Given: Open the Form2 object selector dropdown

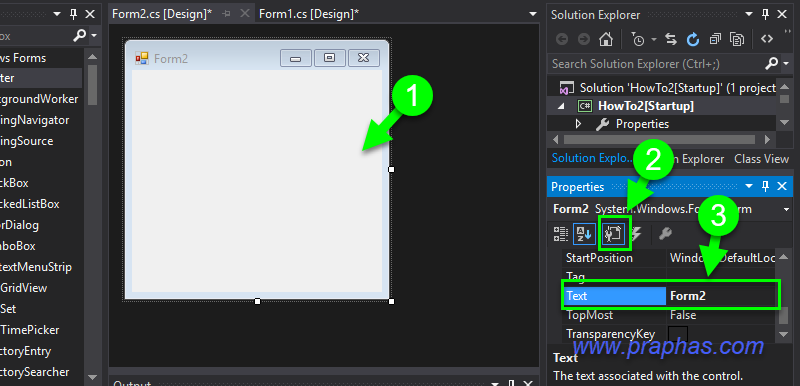Looking at the screenshot, I should pos(785,210).
